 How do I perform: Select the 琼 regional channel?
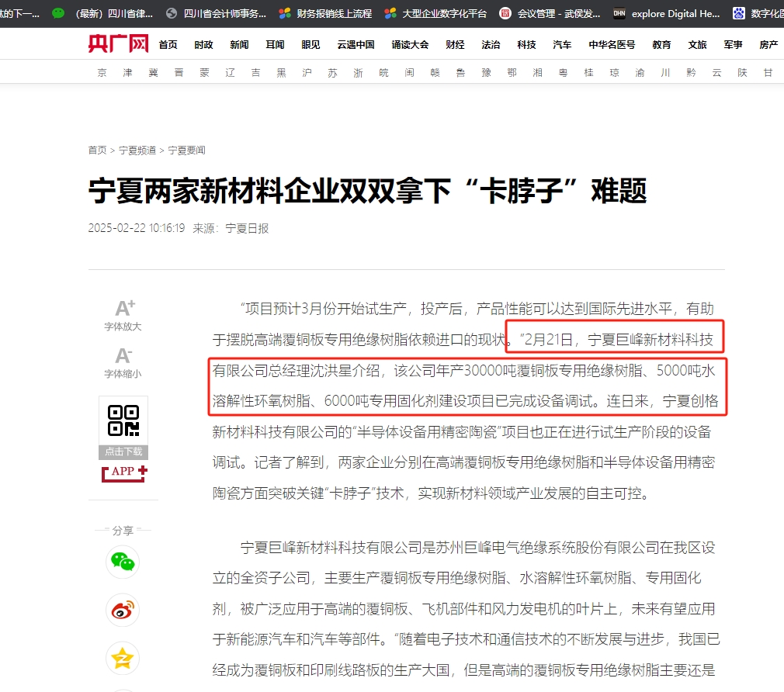point(615,72)
